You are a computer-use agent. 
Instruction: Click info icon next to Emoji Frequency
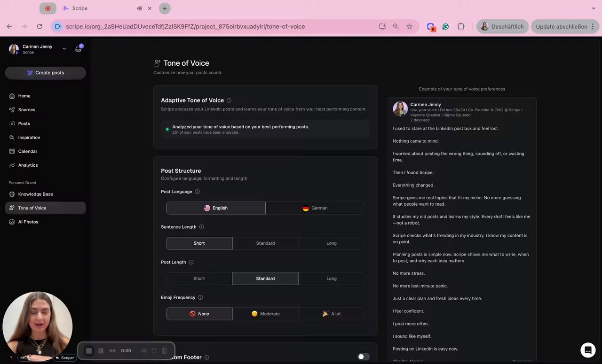200,297
